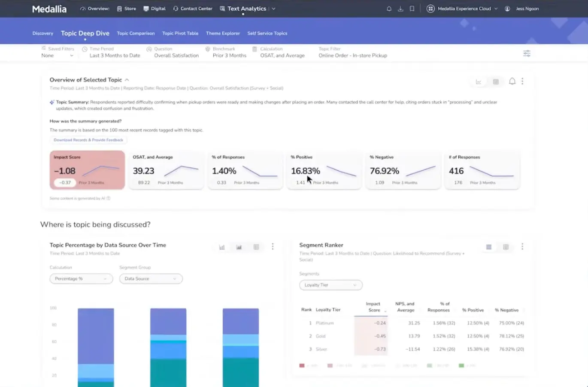
Task: Switch Overview panel to table view
Action: 496,82
